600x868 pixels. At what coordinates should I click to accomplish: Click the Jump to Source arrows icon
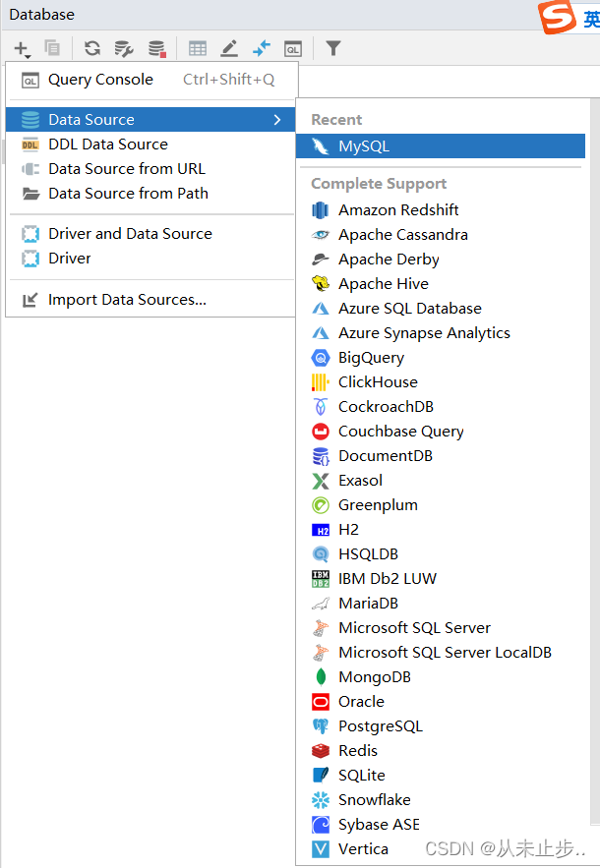(261, 49)
